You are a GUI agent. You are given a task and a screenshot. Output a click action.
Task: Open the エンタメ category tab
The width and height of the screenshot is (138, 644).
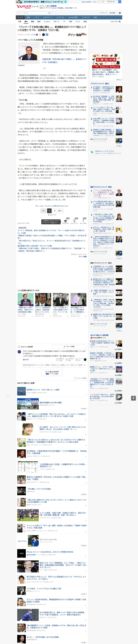coord(47,21)
